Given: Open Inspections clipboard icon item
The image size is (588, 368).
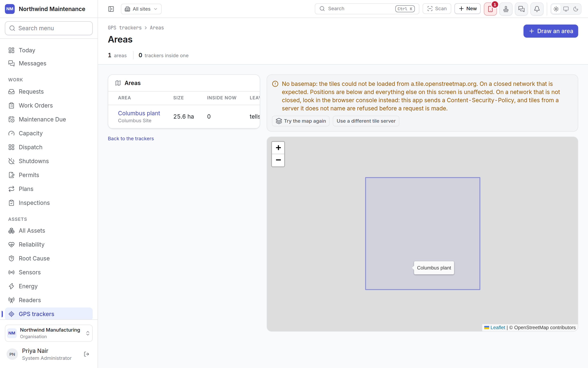Looking at the screenshot, I should (x=49, y=203).
